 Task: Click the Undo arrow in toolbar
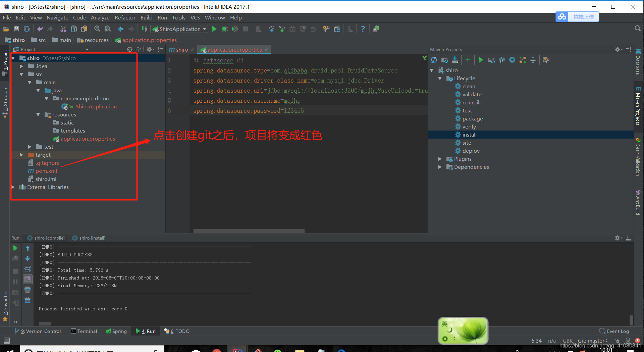40,29
